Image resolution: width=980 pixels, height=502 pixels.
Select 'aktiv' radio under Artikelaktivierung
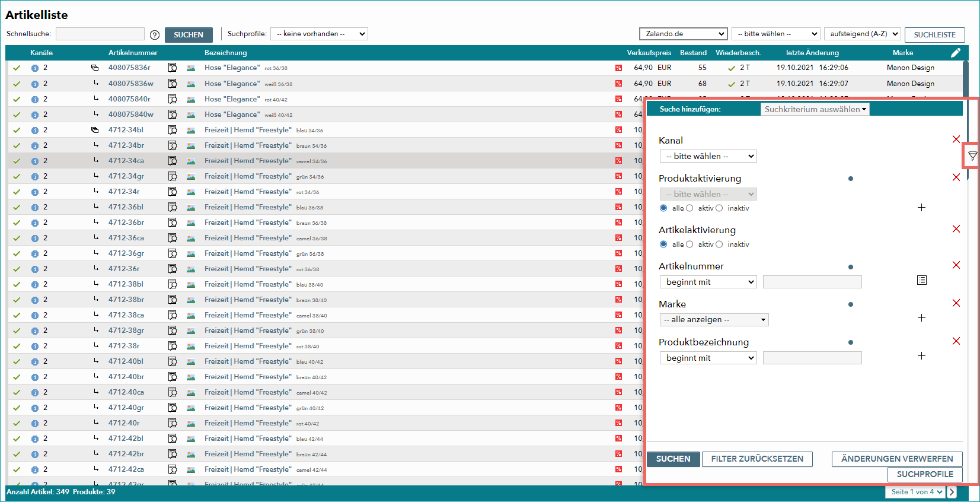point(689,244)
